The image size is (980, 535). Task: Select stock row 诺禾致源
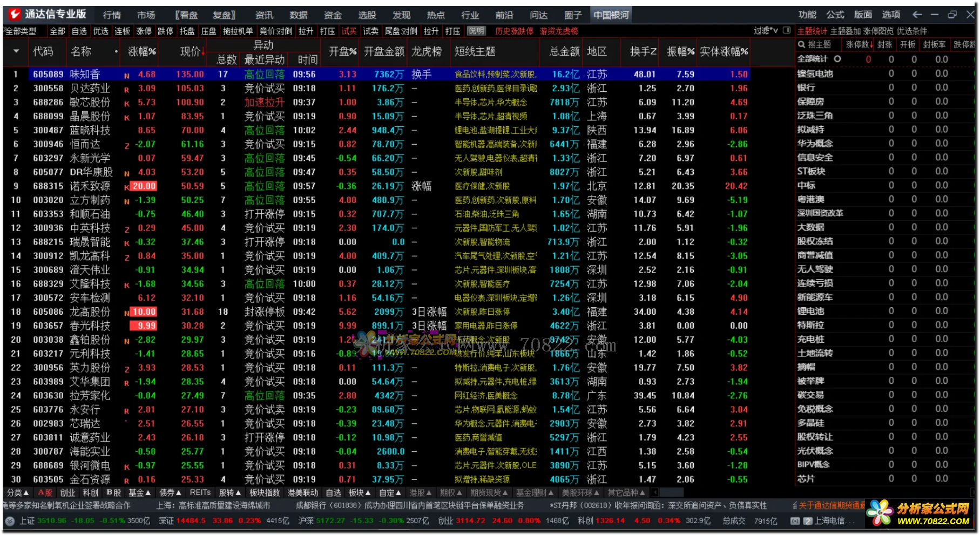click(376, 186)
